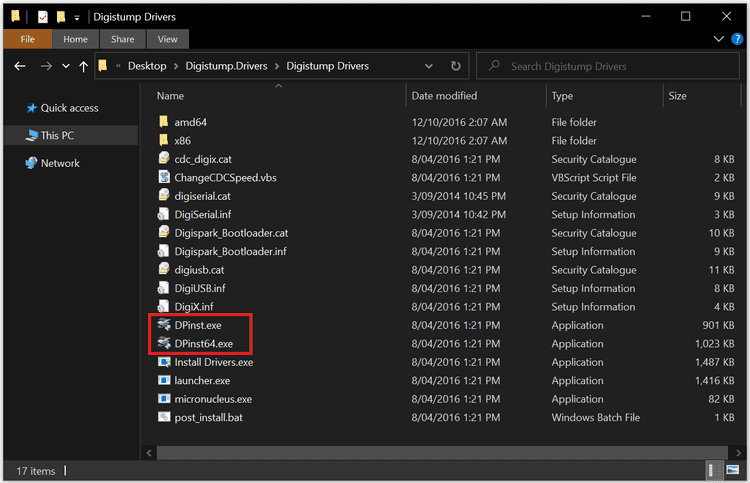
Task: Select the Digispark_Bootloader.inf icon
Action: point(164,251)
